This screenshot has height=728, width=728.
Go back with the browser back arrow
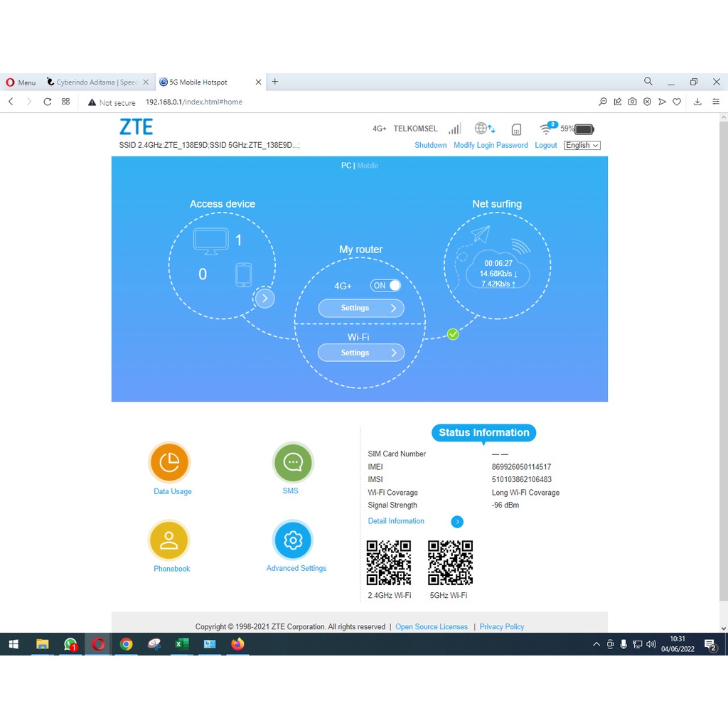point(11,102)
